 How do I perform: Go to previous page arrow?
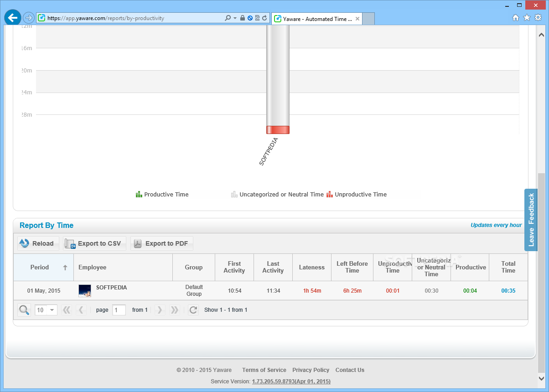tap(81, 310)
